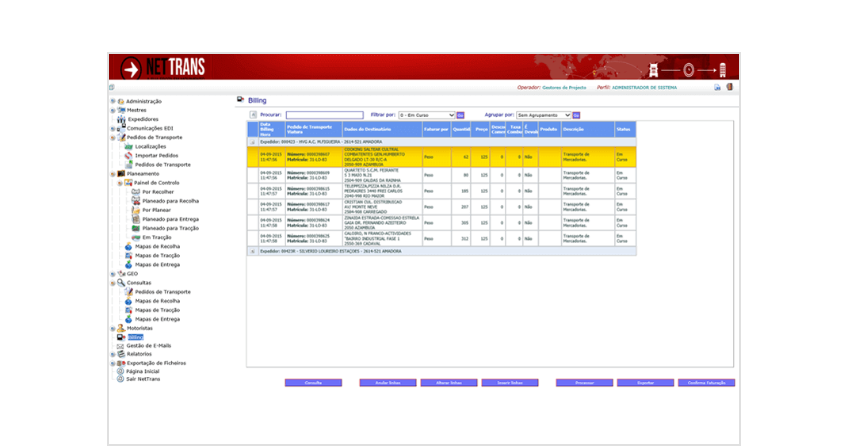Screen dimensions: 848x446
Task: Click the Importar Pedidos tree icon
Action: (x=127, y=155)
